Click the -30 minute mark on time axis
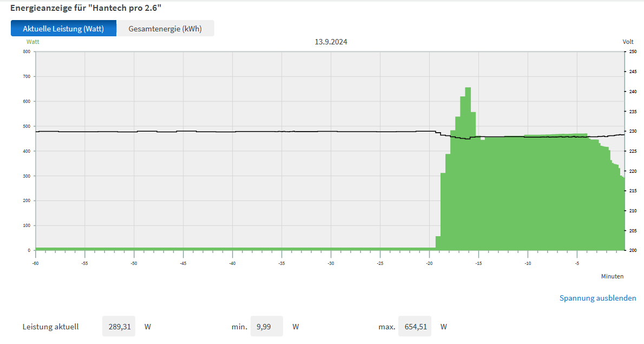This screenshot has width=644, height=344. click(331, 264)
